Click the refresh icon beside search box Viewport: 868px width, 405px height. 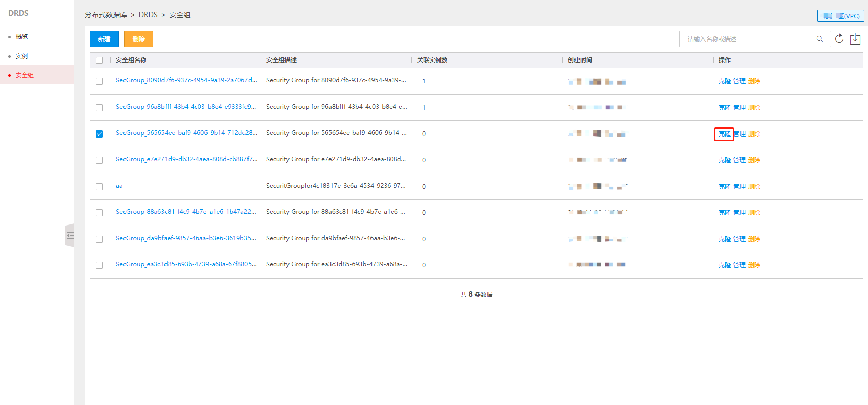[x=839, y=39]
